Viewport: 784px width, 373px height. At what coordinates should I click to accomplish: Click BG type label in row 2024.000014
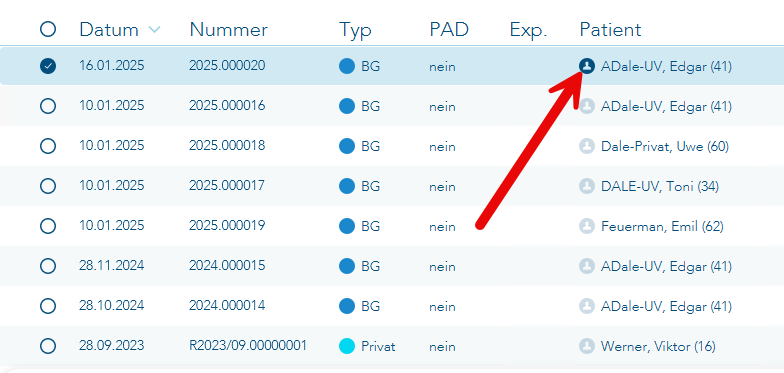pos(370,306)
